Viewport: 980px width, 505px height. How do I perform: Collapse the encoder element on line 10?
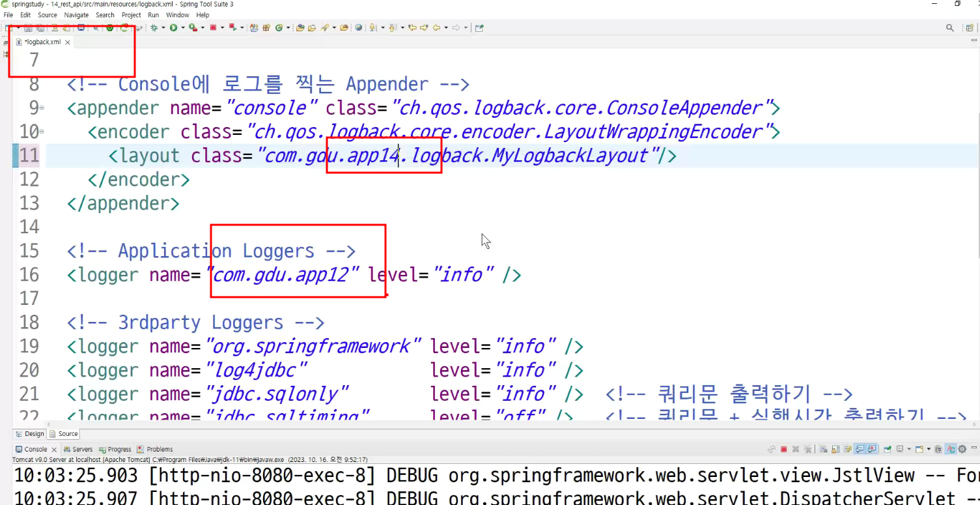[x=42, y=132]
